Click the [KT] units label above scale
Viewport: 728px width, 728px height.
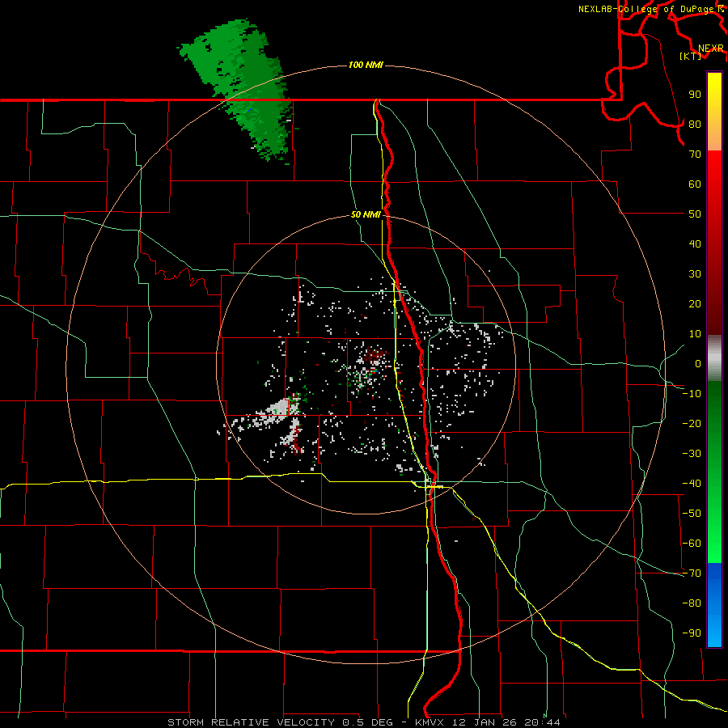[690, 56]
